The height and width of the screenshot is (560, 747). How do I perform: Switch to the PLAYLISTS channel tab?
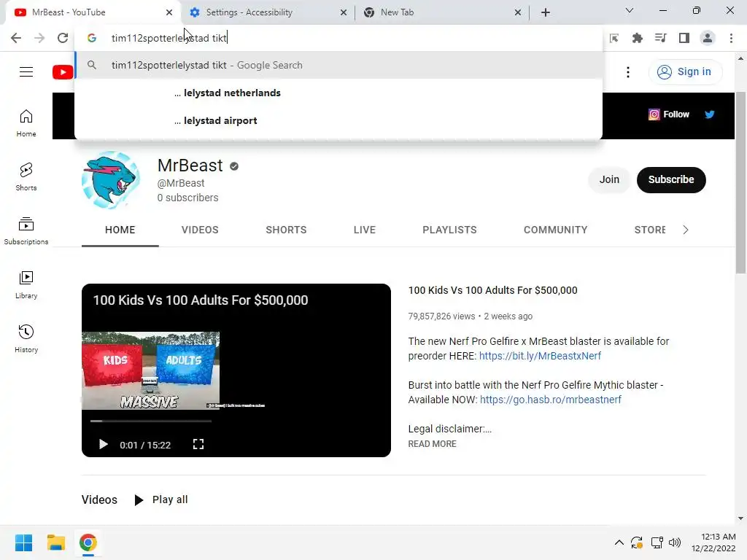(x=449, y=230)
